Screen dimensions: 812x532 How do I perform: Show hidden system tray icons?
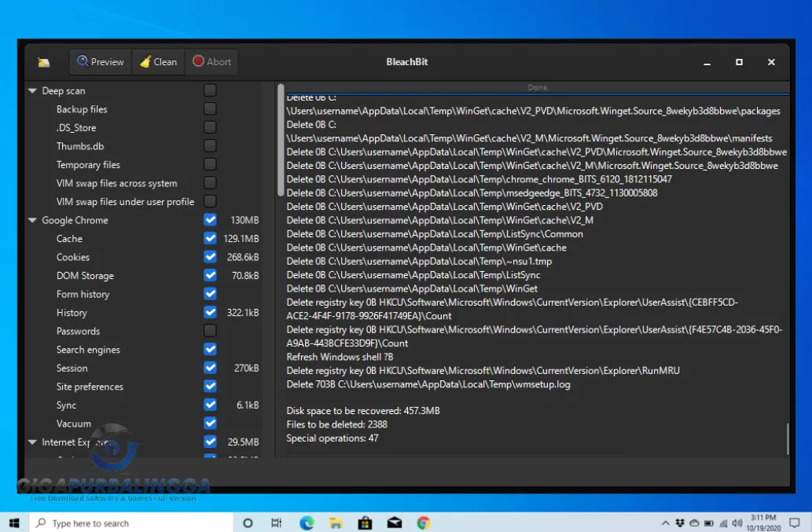(x=666, y=523)
